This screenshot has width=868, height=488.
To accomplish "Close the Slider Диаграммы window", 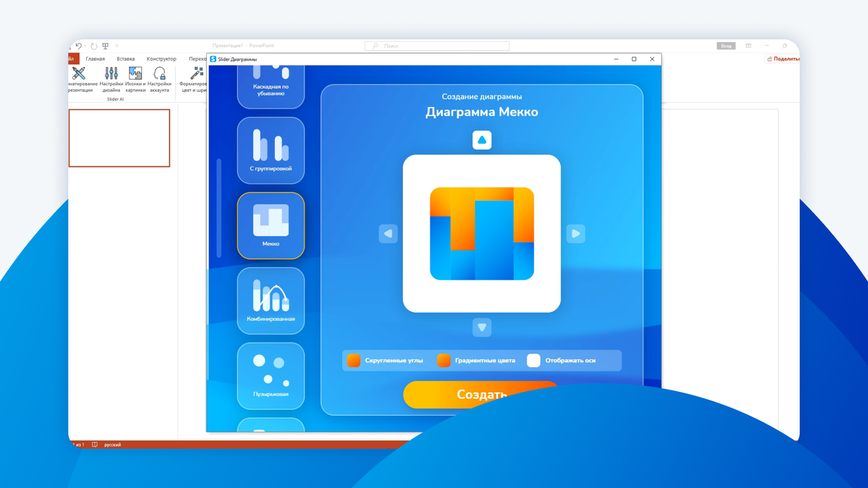I will pyautogui.click(x=652, y=59).
